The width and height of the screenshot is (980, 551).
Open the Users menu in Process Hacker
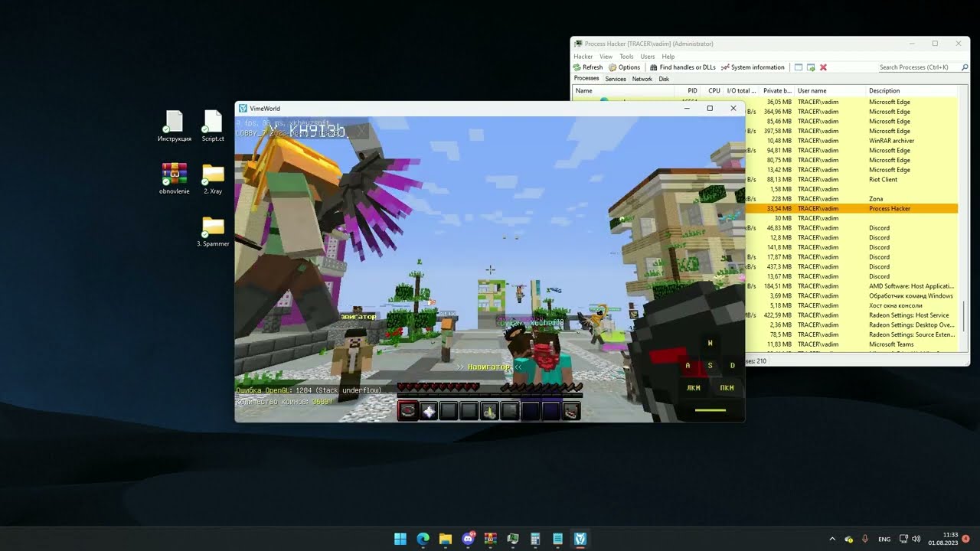[648, 57]
